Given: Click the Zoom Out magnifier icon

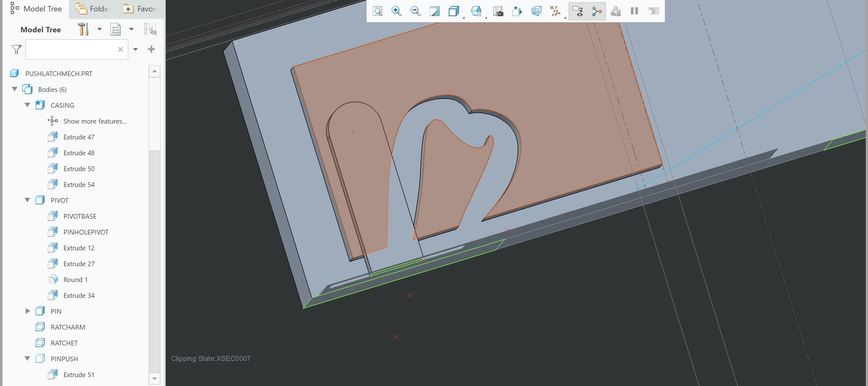Looking at the screenshot, I should click(415, 11).
